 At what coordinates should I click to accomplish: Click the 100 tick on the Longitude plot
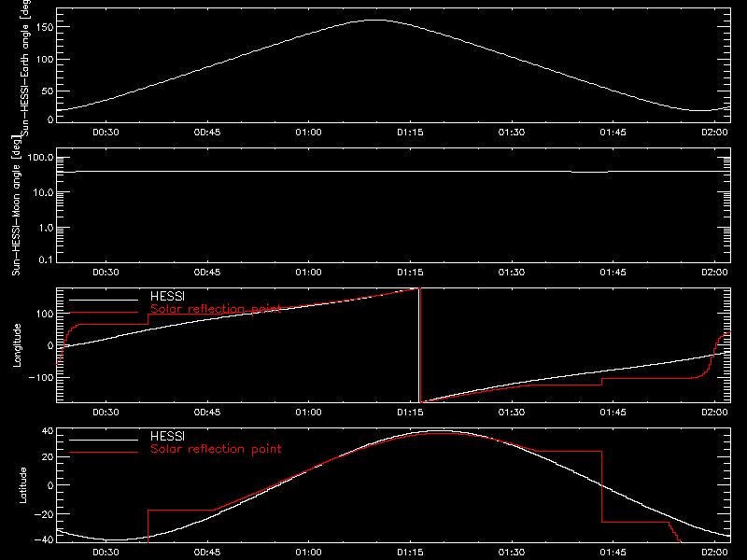click(44, 314)
